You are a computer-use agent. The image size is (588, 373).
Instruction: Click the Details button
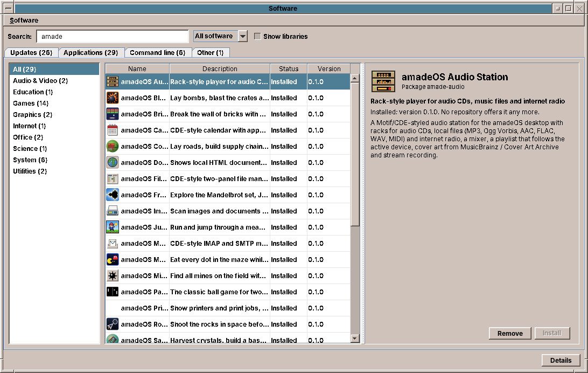(561, 360)
